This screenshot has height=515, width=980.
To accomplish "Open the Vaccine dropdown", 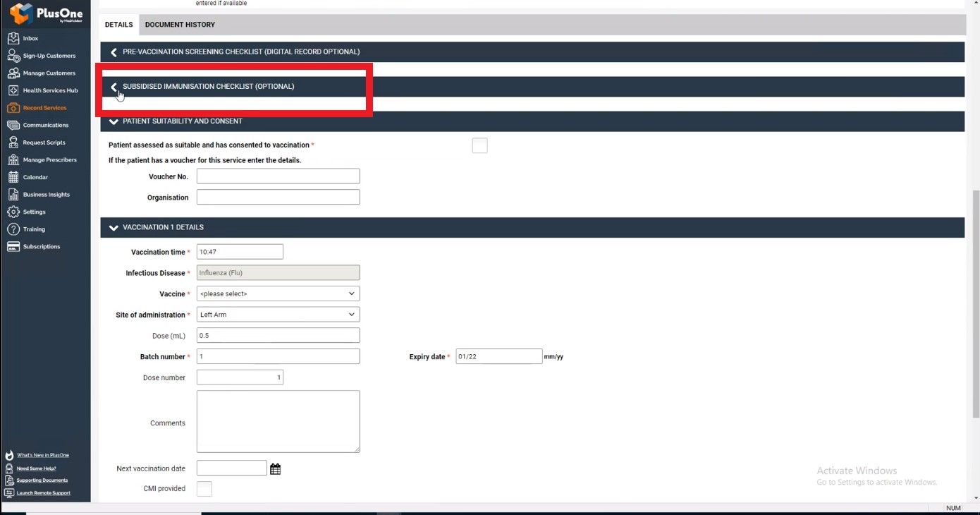I will click(x=278, y=293).
